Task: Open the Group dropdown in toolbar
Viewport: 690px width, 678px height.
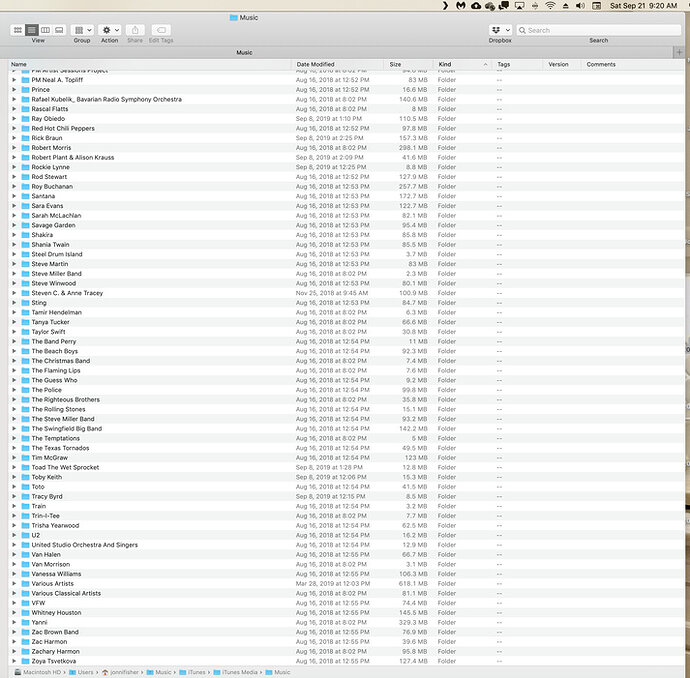Action: click(82, 30)
